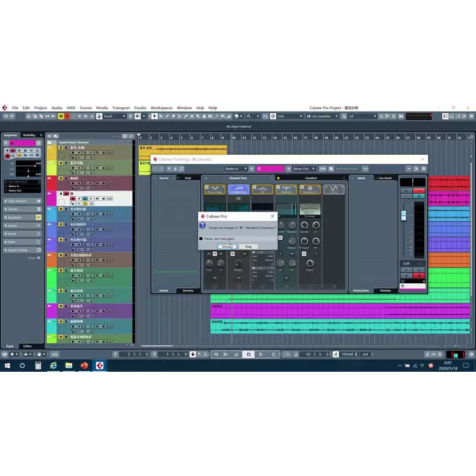The height and width of the screenshot is (476, 476).
Task: Click the Redo arrow in the toolbar
Action: coord(12,116)
